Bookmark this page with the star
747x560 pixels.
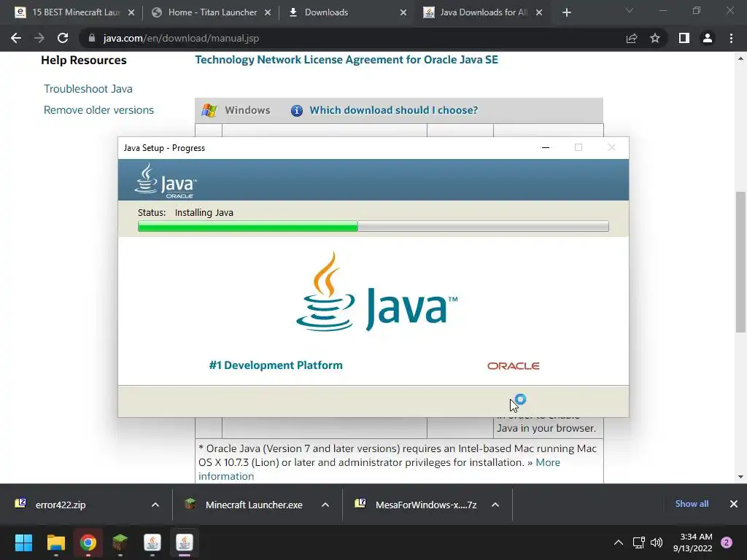pyautogui.click(x=655, y=38)
